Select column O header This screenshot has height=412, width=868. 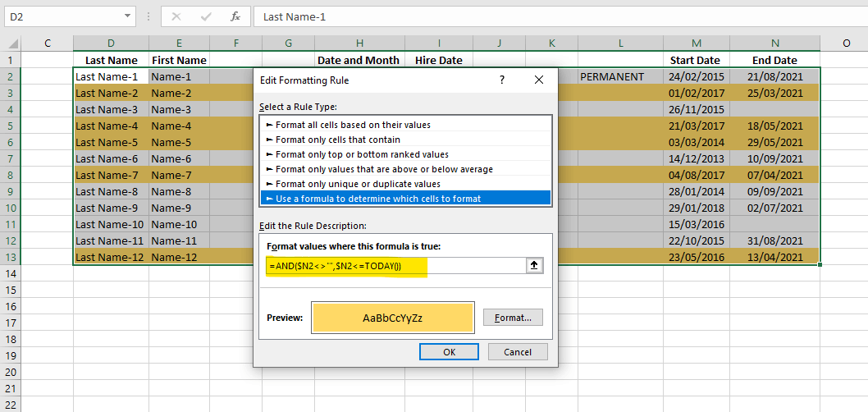tap(846, 43)
